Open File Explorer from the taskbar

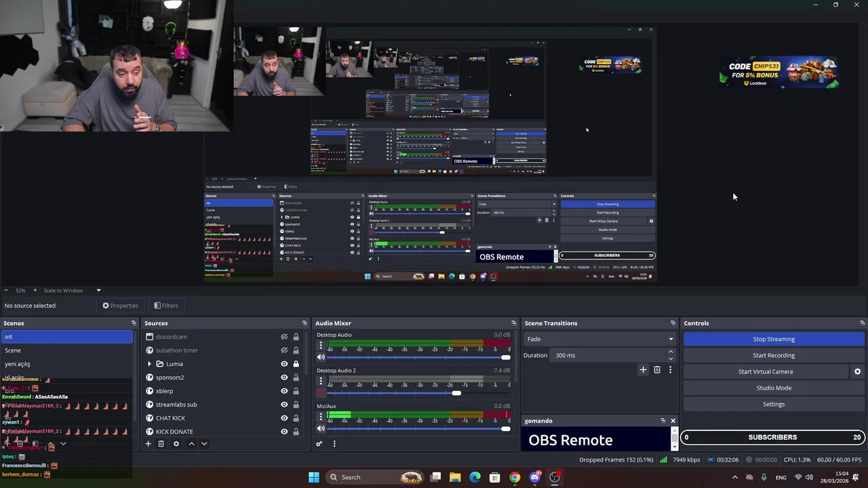455,477
